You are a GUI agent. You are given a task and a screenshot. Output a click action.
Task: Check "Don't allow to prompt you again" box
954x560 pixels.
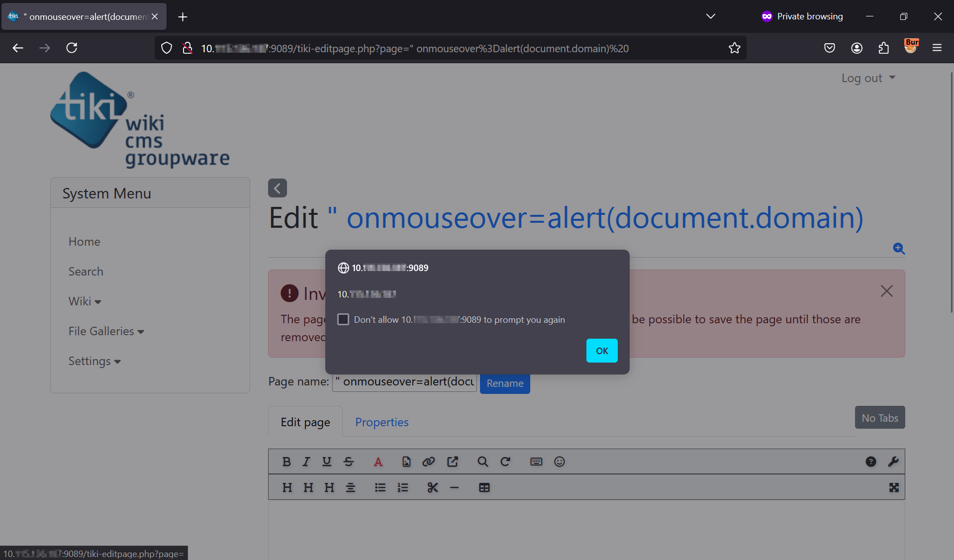(343, 319)
